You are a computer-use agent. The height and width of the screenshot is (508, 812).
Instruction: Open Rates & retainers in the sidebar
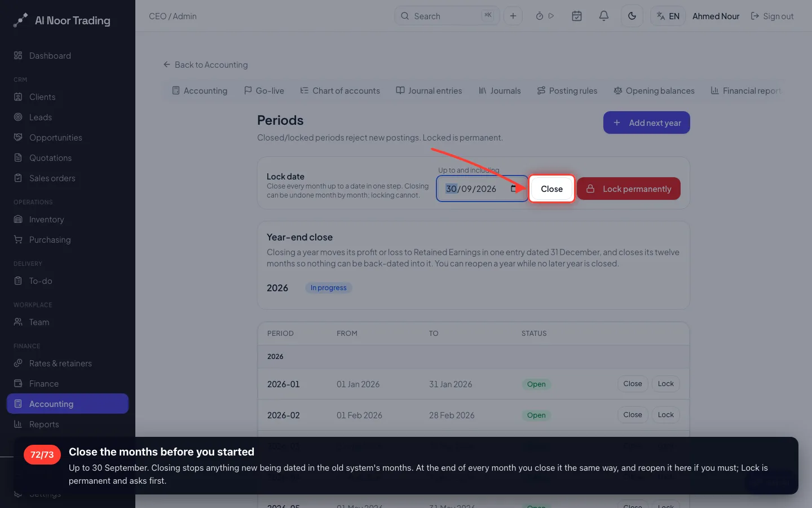(68, 364)
